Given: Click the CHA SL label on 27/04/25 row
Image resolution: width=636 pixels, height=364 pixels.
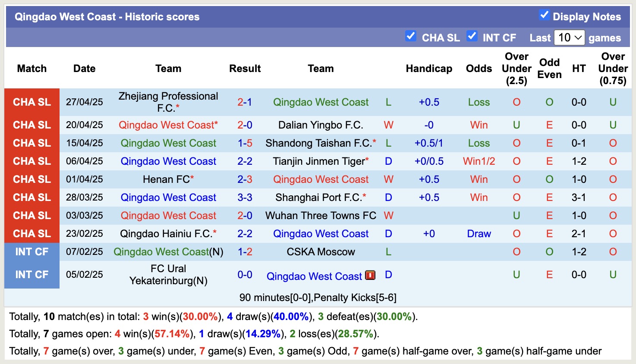Looking at the screenshot, I should [x=32, y=102].
